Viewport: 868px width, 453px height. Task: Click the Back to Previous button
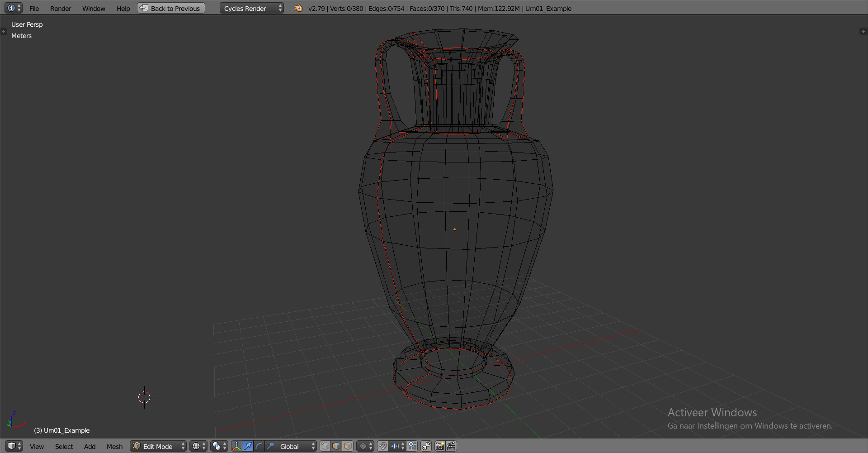tap(170, 8)
